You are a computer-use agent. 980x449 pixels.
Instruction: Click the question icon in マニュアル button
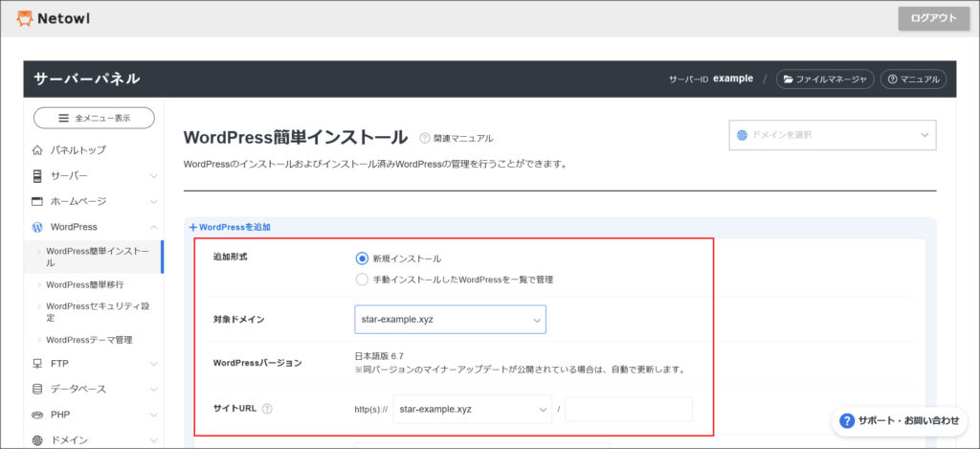(x=893, y=79)
